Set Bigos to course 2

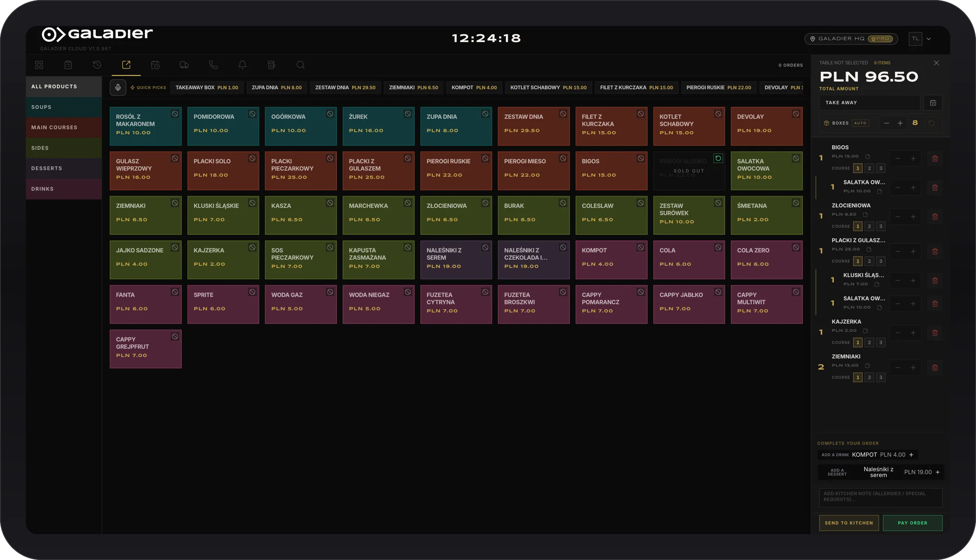(869, 168)
